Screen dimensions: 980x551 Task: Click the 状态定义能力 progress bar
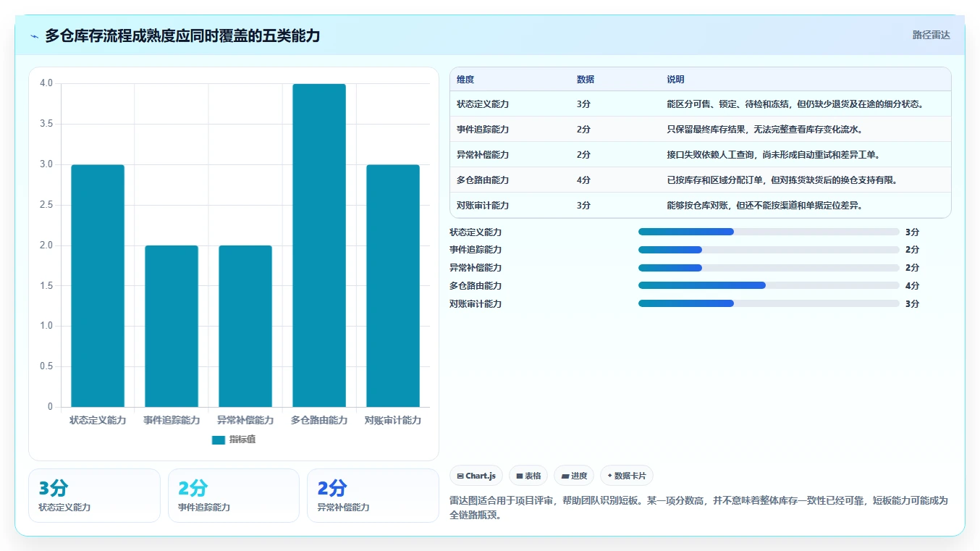tap(769, 232)
